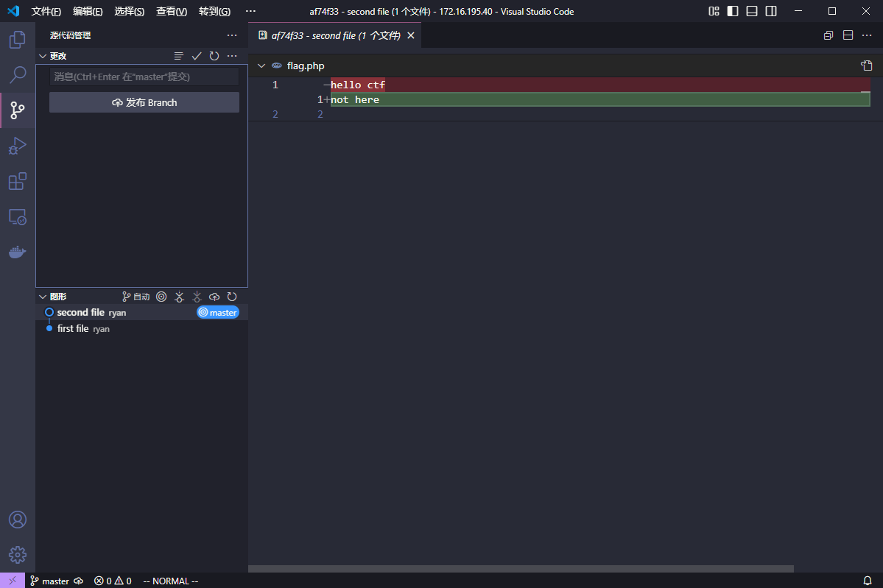Toggle the split diff view layout icon
Image resolution: width=883 pixels, height=588 pixels.
click(848, 35)
